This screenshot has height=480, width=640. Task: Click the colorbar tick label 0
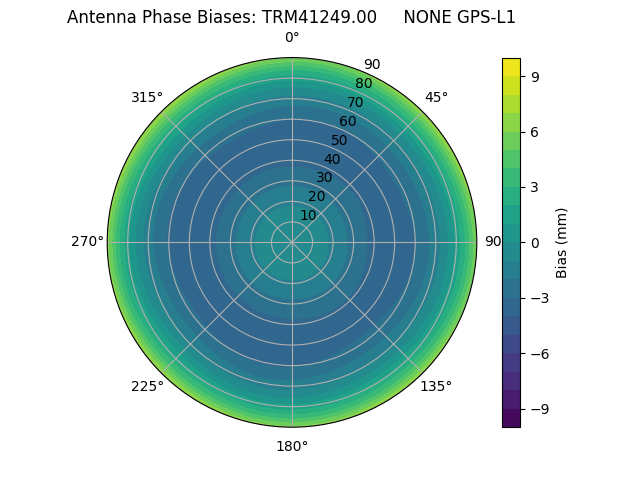pos(536,243)
